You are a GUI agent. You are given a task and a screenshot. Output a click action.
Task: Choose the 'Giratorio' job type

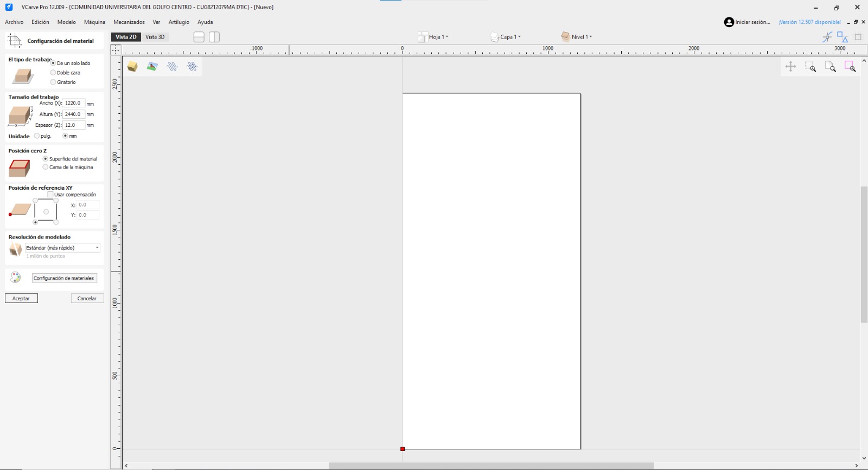pos(53,82)
